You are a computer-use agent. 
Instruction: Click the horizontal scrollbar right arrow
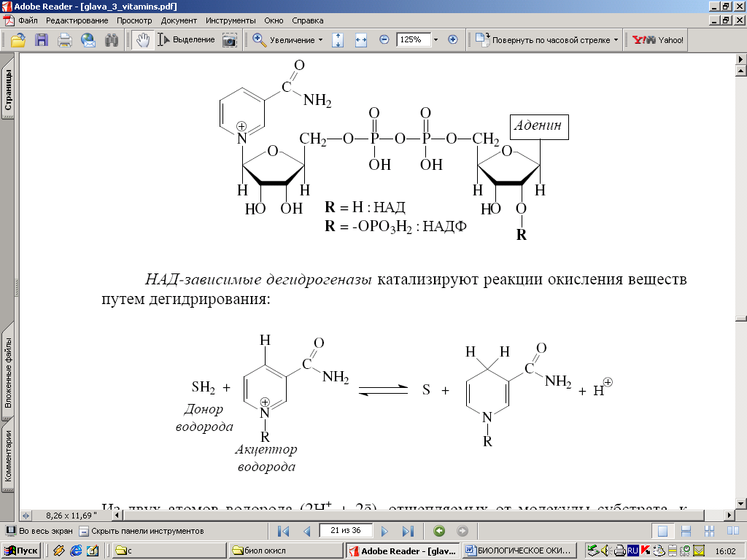pyautogui.click(x=729, y=516)
